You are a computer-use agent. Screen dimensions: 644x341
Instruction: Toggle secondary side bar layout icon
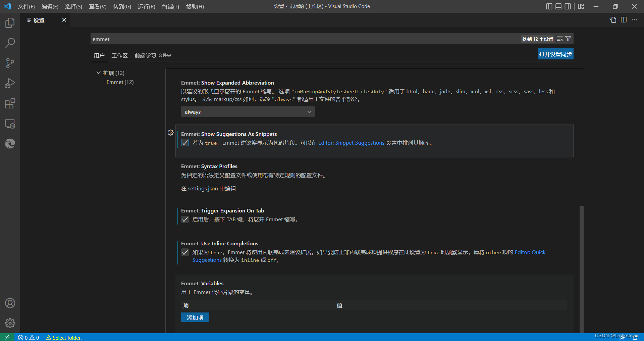568,6
